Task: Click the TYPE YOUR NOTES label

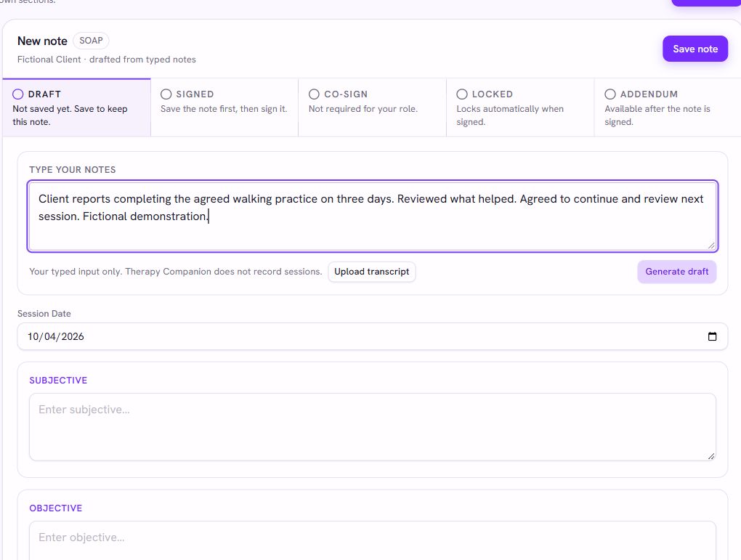Action: point(73,170)
